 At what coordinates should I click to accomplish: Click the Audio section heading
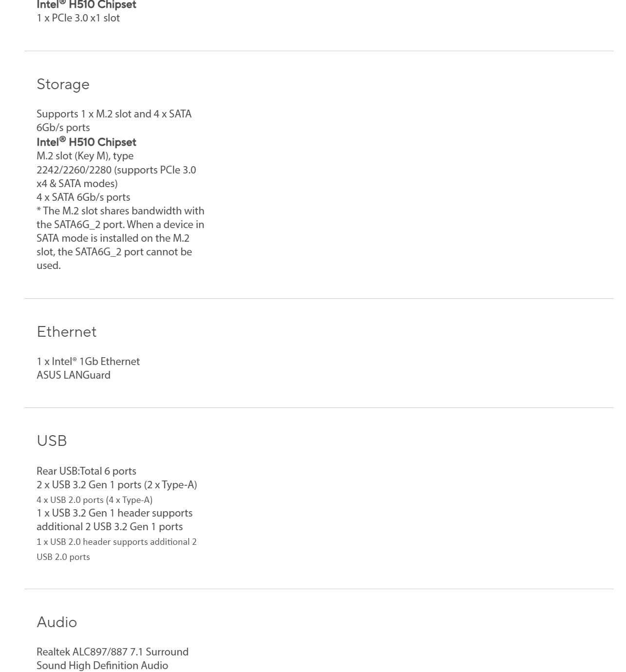tap(57, 622)
